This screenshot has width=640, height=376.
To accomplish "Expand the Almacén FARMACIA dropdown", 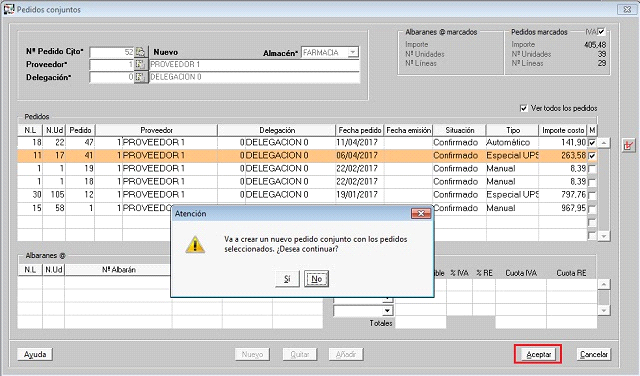I will [x=353, y=52].
